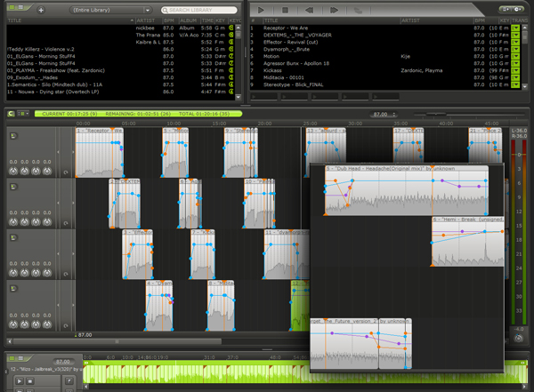
Task: Click stop button in bottom preview player
Action: coord(30,381)
